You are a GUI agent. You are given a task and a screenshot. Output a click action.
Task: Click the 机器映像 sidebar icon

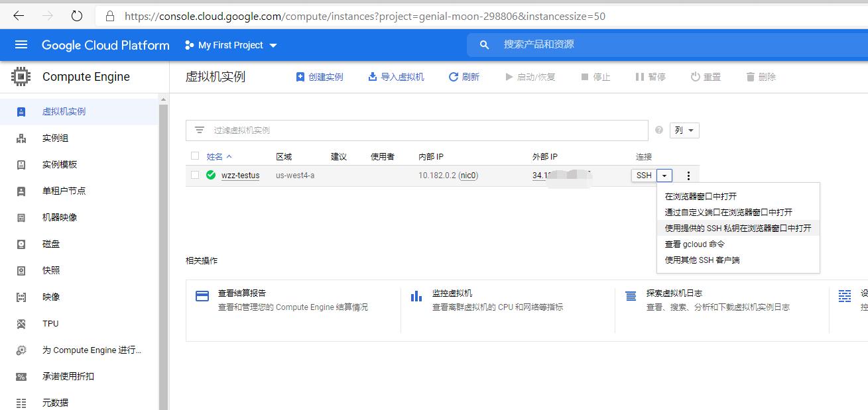21,217
